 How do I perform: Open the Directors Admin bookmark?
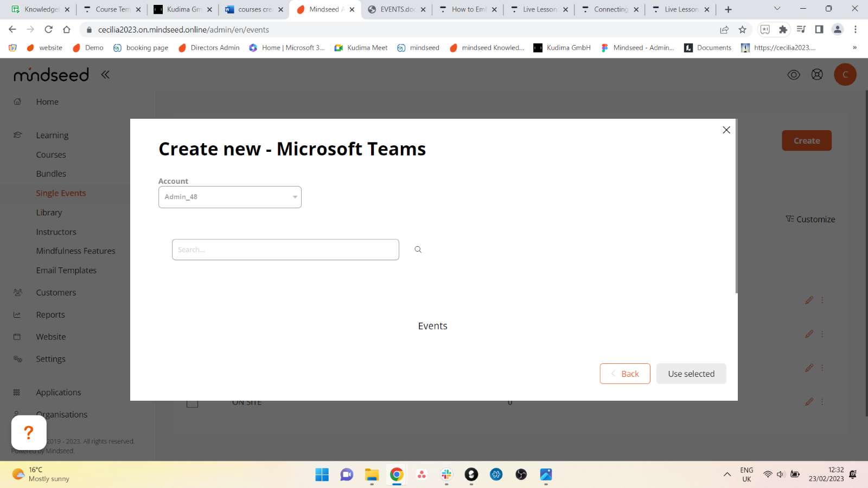point(209,48)
